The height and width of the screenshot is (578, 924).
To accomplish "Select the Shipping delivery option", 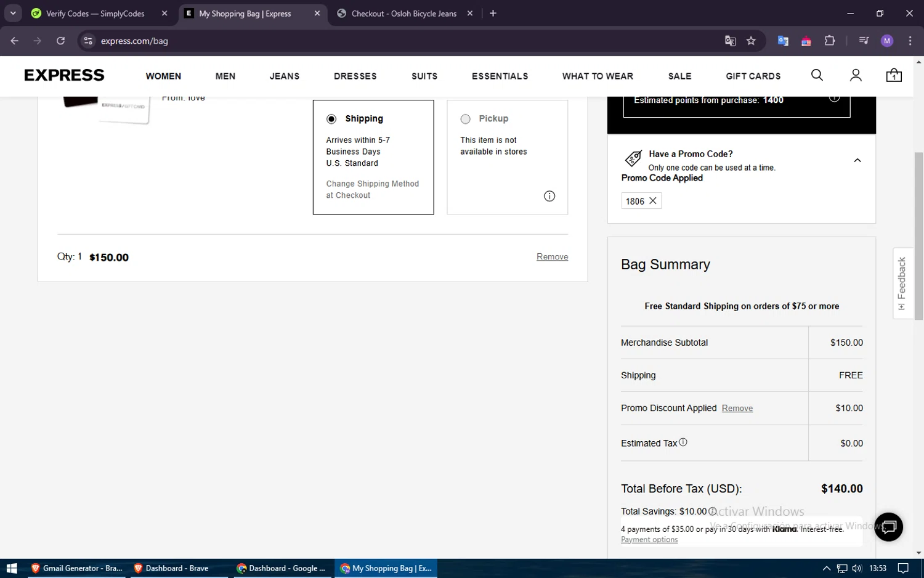I will click(x=331, y=119).
